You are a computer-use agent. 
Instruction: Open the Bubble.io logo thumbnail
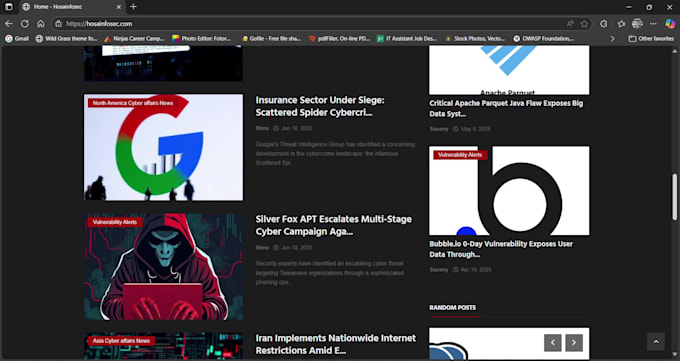coord(509,190)
